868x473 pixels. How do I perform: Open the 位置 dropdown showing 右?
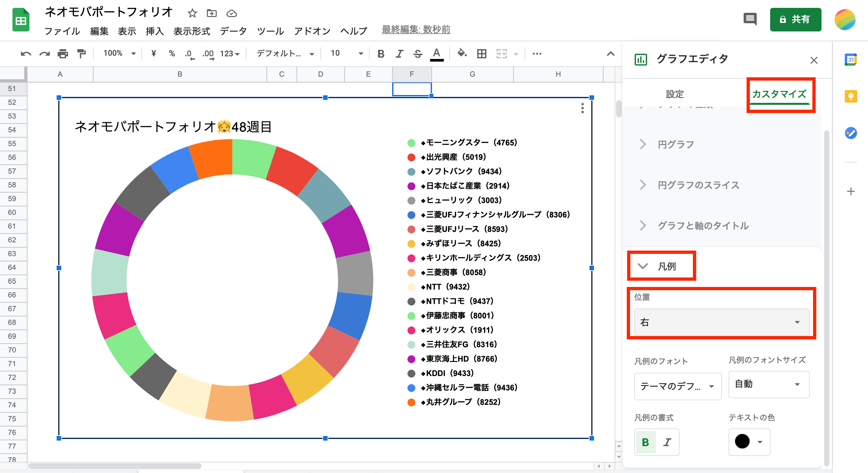pyautogui.click(x=722, y=322)
